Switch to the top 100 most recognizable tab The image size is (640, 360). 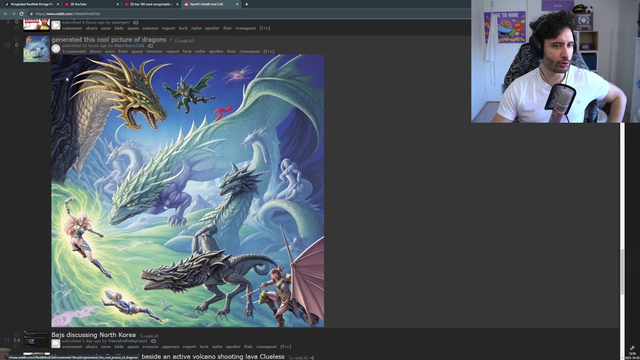[151, 4]
